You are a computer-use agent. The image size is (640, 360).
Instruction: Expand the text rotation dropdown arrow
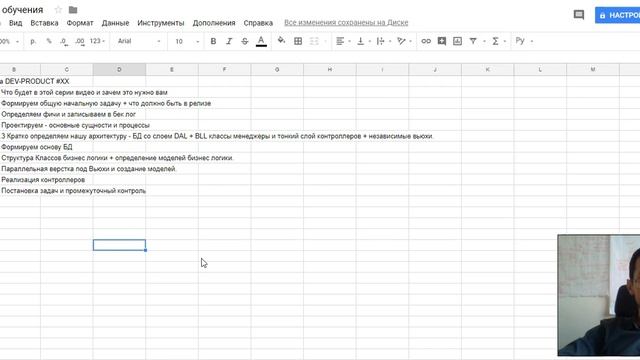410,41
